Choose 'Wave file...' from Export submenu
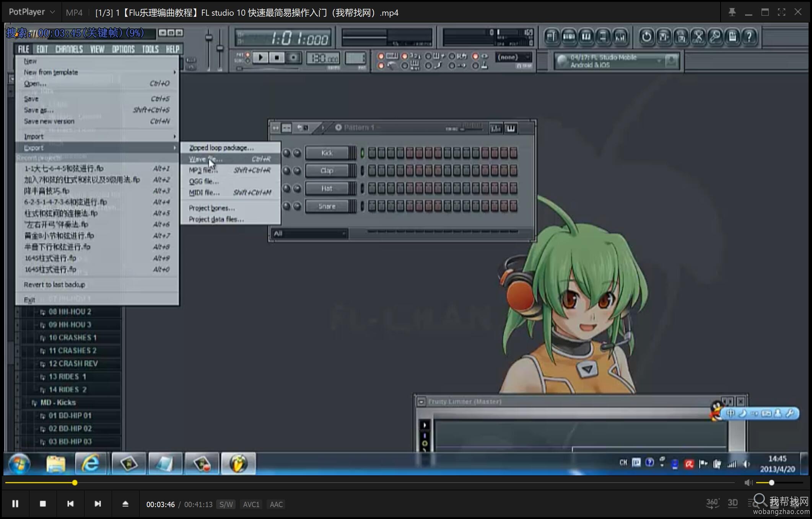The image size is (812, 519). pos(231,159)
